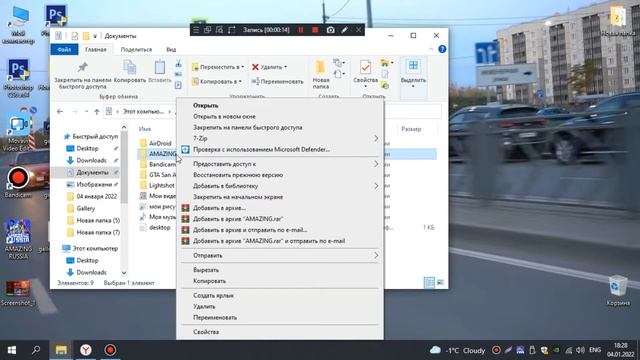Choose Properties in context menu
This screenshot has height=360, width=640.
tap(280, 332)
